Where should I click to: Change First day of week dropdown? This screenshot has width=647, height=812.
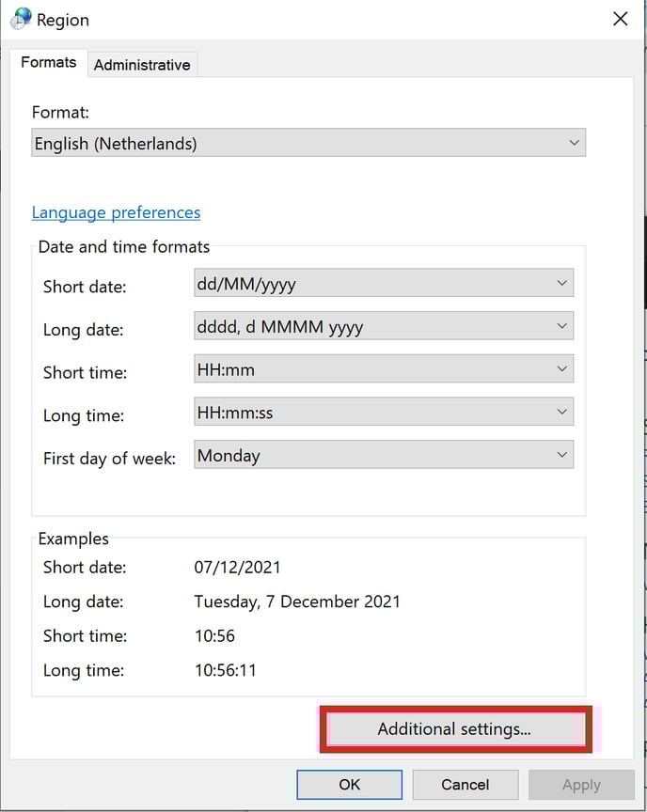pos(384,456)
